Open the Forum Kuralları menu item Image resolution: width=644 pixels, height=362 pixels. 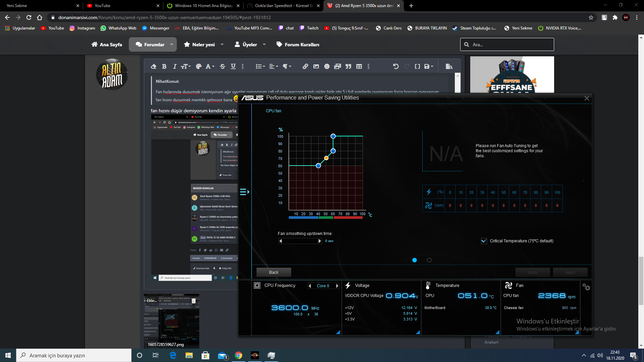click(298, 44)
